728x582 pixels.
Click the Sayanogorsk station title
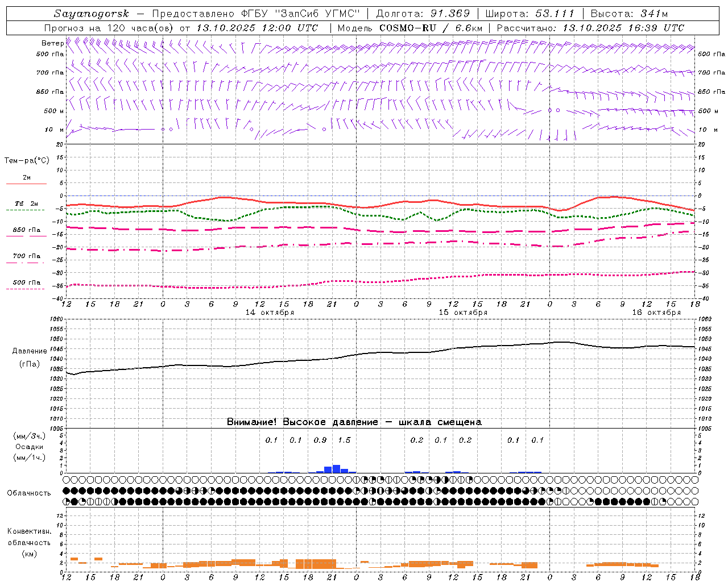coord(92,14)
